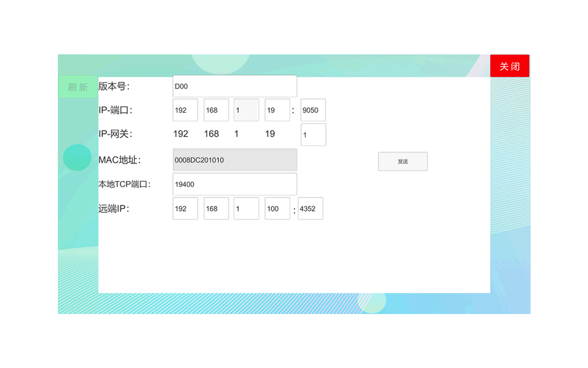
Task: Click the port field showing 9050
Action: (313, 110)
